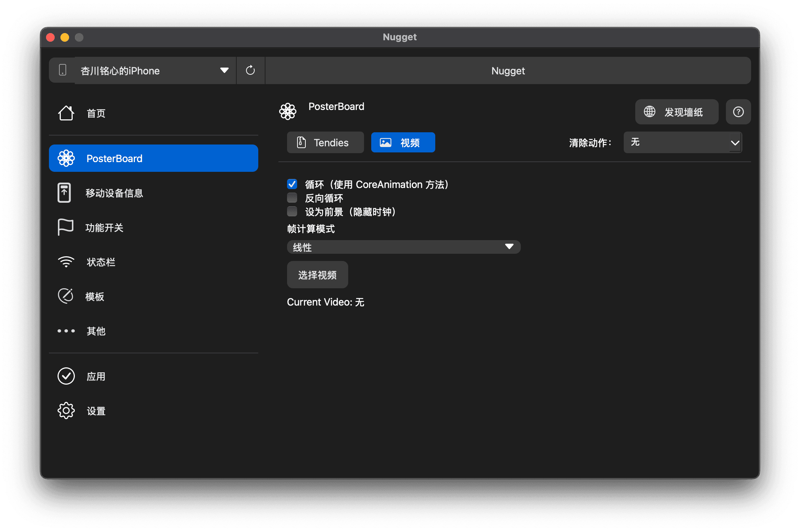
Task: Open 设置 gear sidebar item
Action: [96, 411]
